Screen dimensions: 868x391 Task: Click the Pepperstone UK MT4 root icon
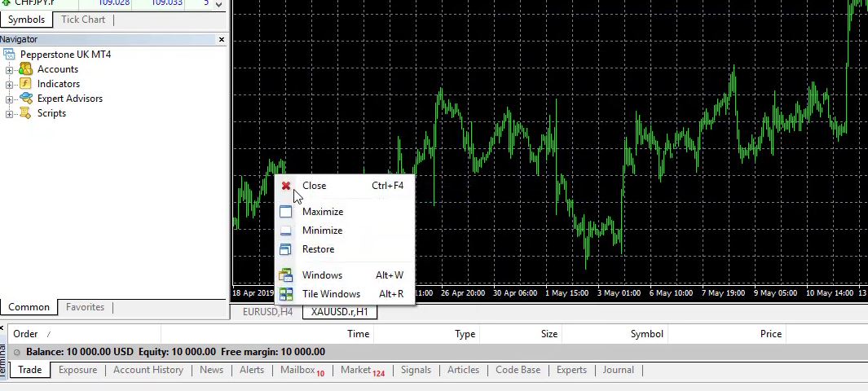coord(10,55)
